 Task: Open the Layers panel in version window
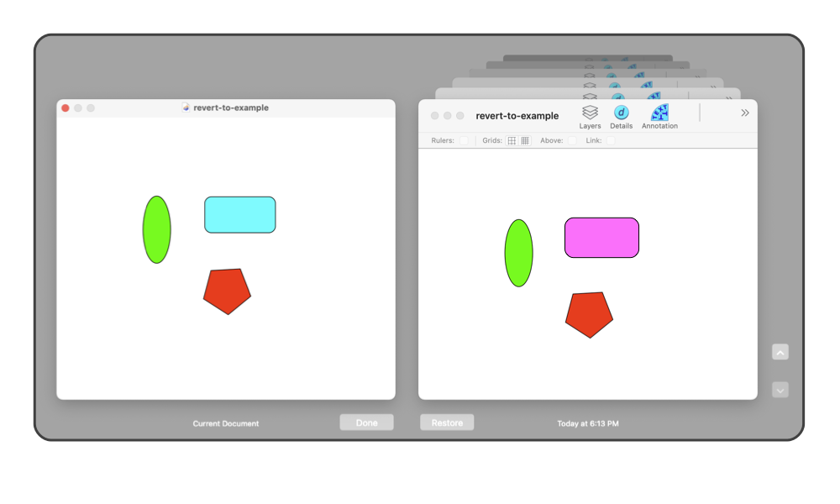point(590,117)
